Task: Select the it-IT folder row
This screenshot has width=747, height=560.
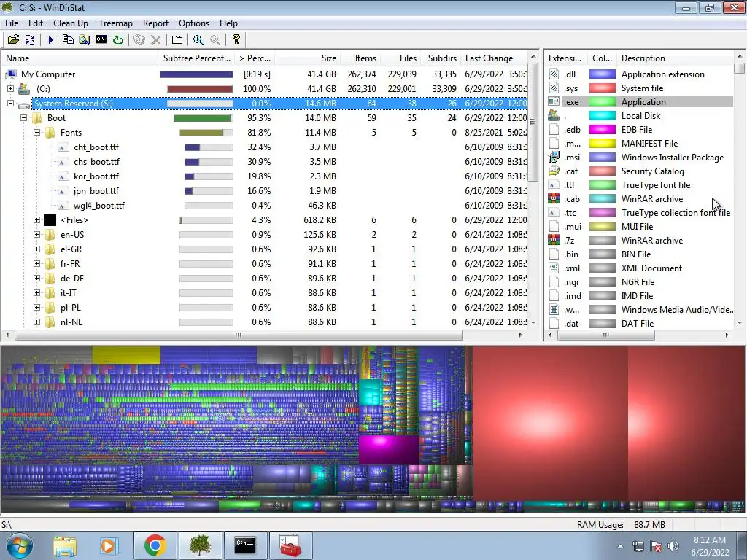Action: tap(264, 293)
